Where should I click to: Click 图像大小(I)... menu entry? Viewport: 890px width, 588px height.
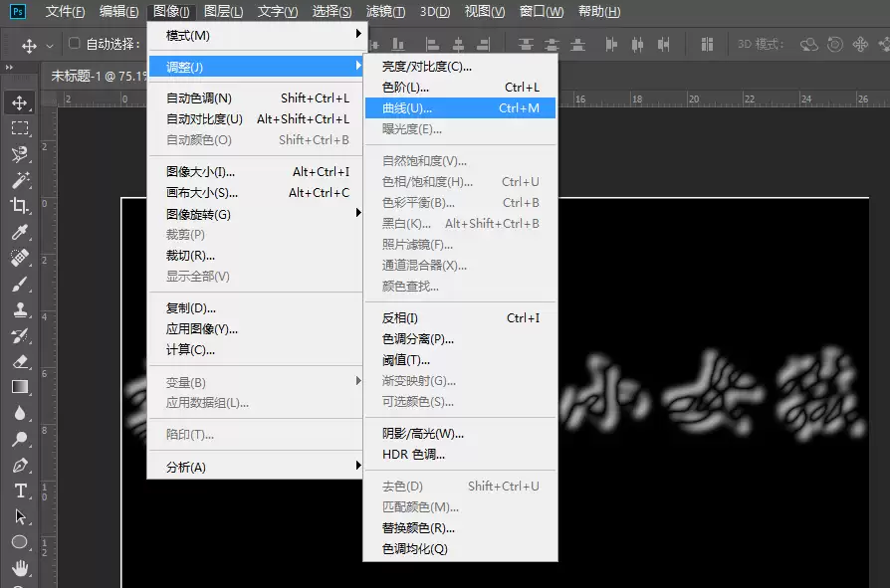click(256, 171)
